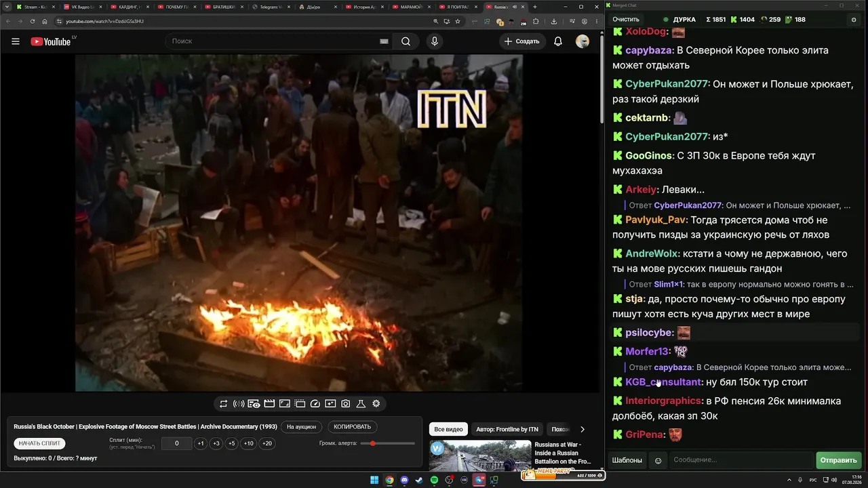Open the emoji picker in chat
This screenshot has width=868, height=488.
(x=658, y=461)
